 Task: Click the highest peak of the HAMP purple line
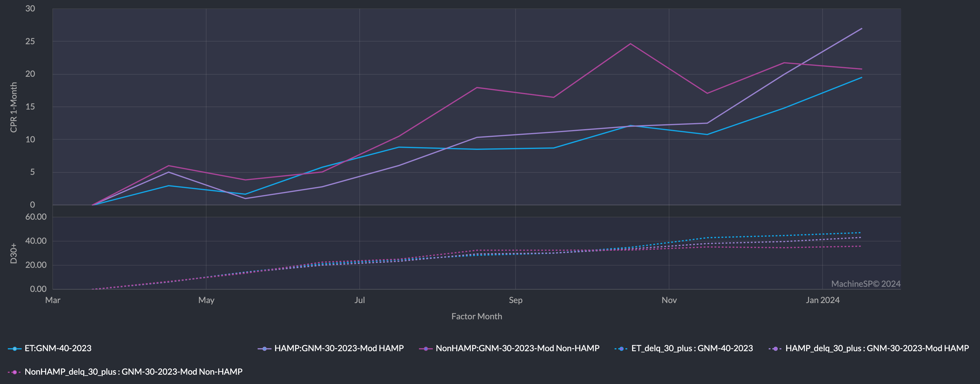pos(861,29)
